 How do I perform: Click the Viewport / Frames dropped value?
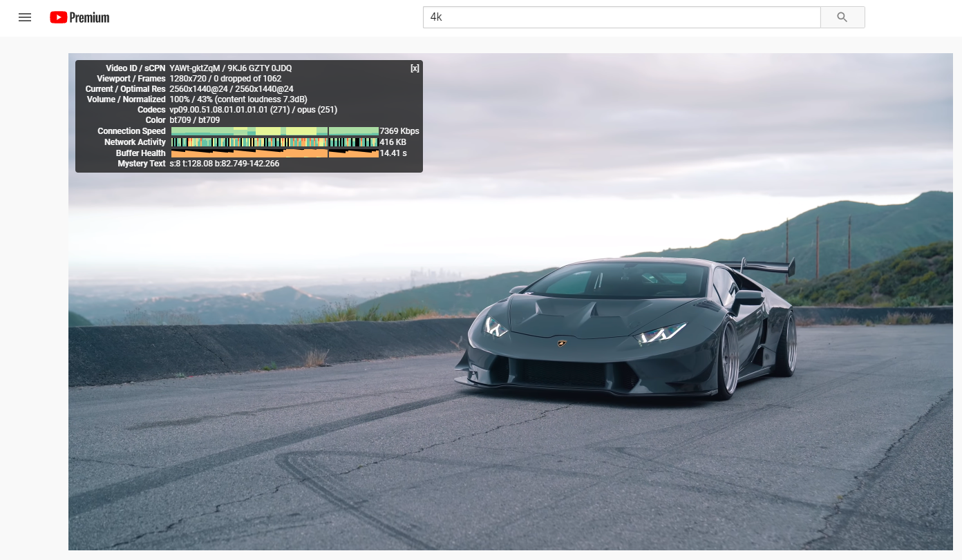pyautogui.click(x=225, y=79)
